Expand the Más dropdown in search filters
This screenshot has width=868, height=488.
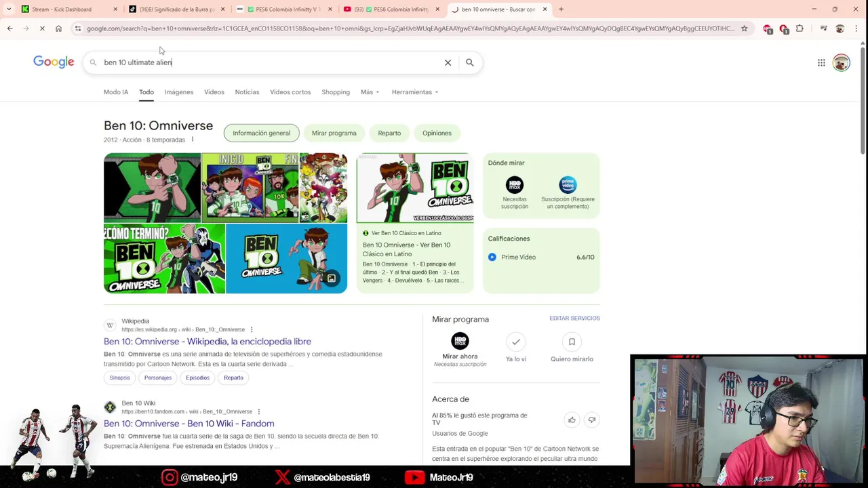tap(370, 92)
